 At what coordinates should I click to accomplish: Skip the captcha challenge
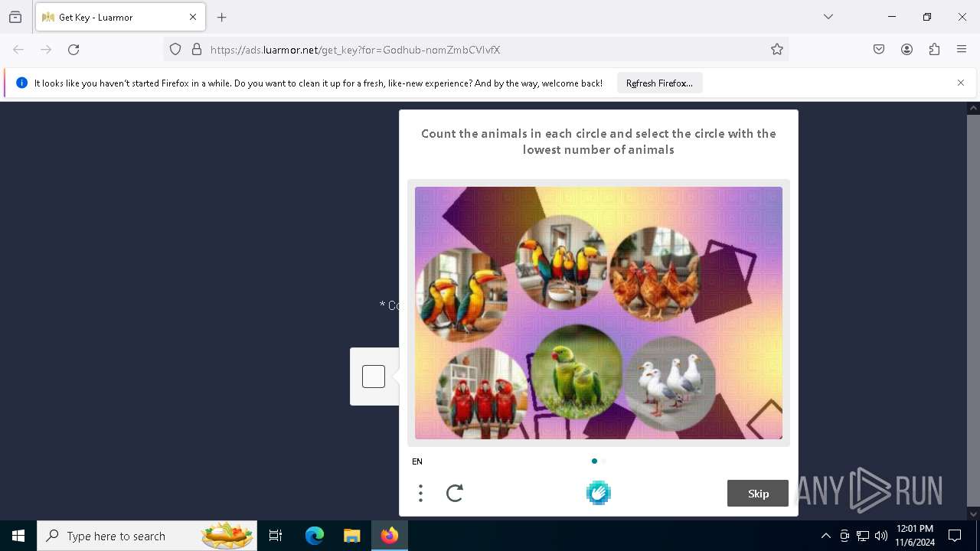(758, 494)
